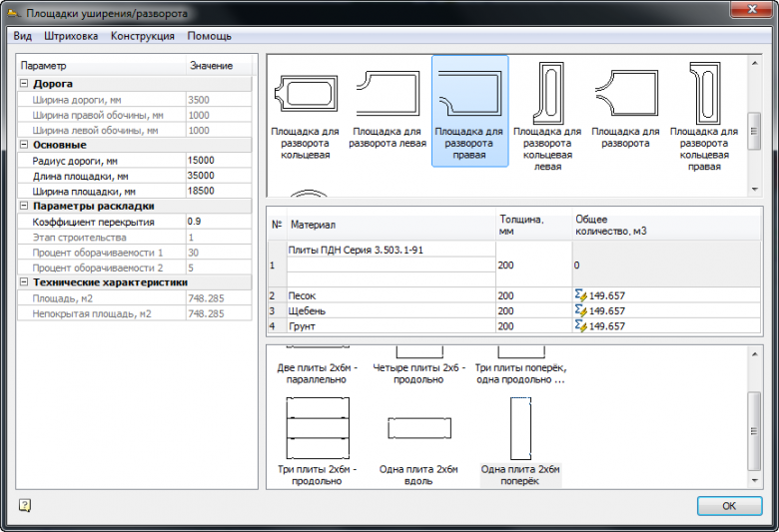Screen dimensions: 779x532
Task: Open the help icon at bottom left
Action: pyautogui.click(x=25, y=505)
